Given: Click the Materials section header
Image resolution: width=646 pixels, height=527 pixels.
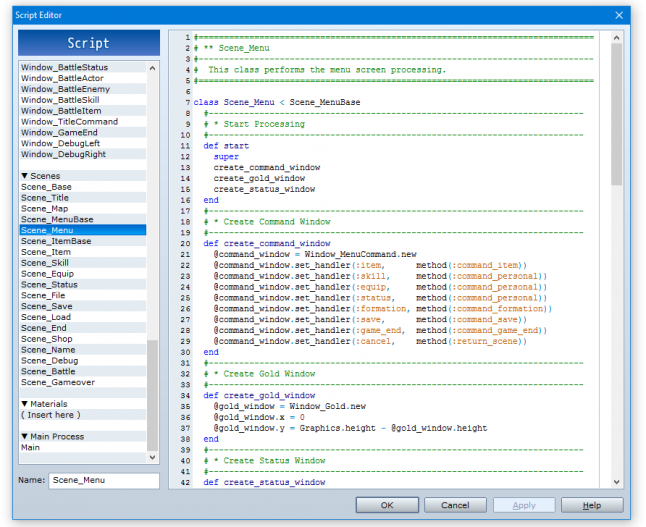Looking at the screenshot, I should click(44, 404).
